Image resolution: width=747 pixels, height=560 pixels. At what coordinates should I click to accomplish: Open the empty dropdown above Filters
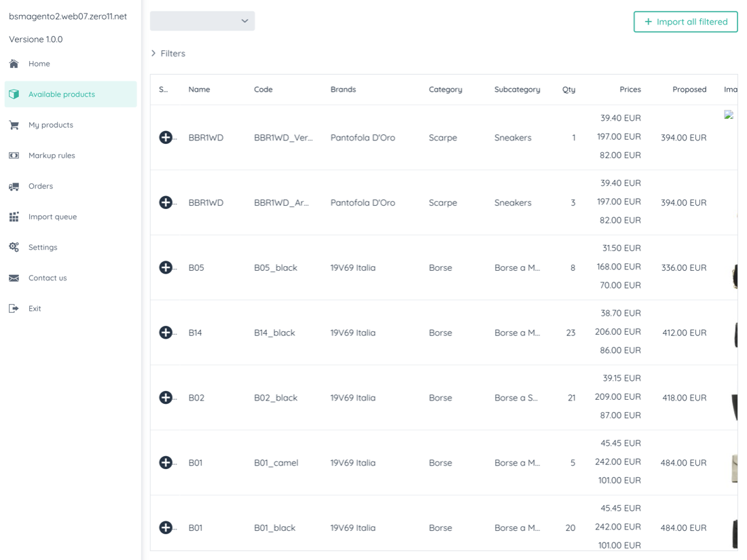[202, 21]
